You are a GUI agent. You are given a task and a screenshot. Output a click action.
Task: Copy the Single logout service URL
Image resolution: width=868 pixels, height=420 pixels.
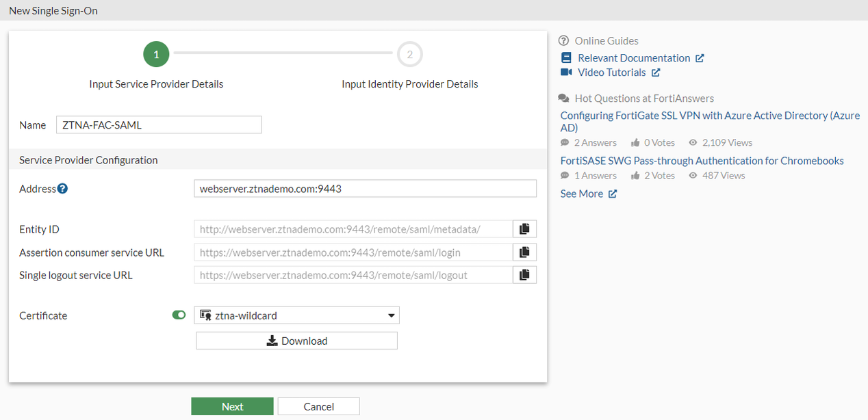pos(524,275)
